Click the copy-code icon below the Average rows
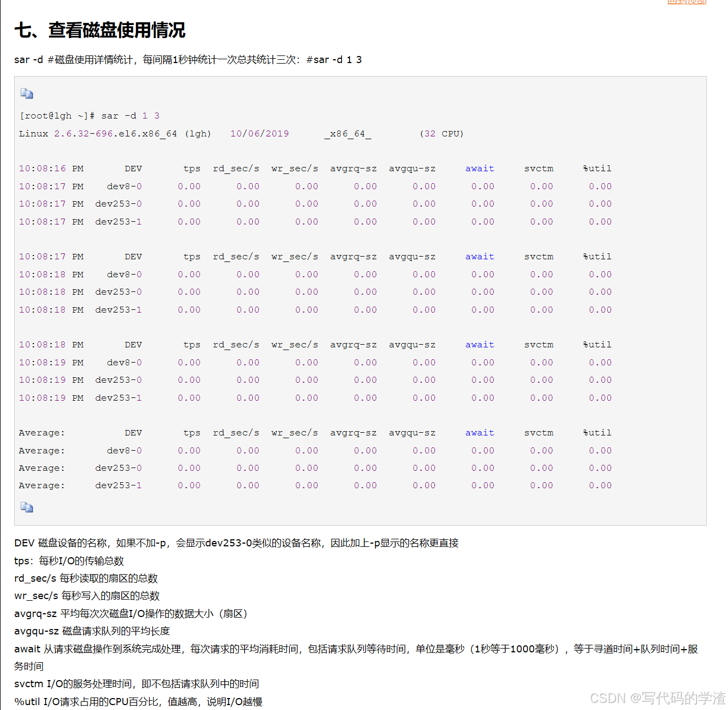The image size is (728, 710). point(27,507)
